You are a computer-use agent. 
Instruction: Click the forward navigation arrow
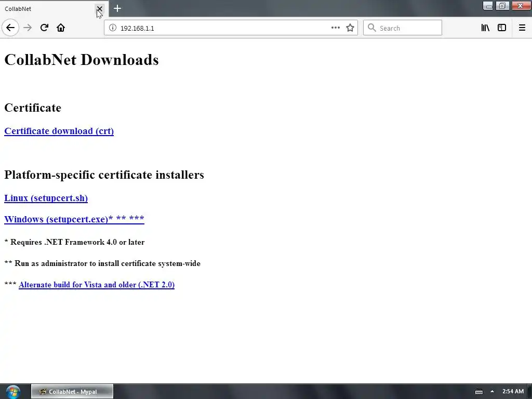tap(28, 28)
